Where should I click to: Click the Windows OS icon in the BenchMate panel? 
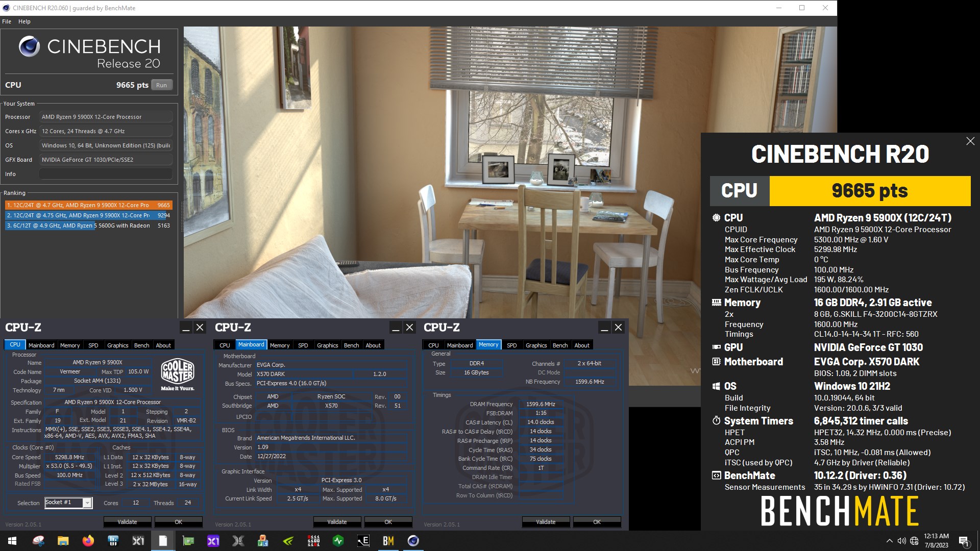pyautogui.click(x=716, y=386)
